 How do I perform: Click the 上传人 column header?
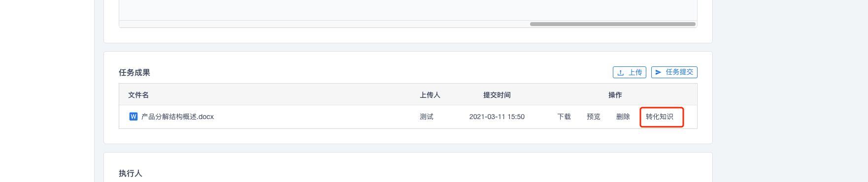(x=430, y=95)
